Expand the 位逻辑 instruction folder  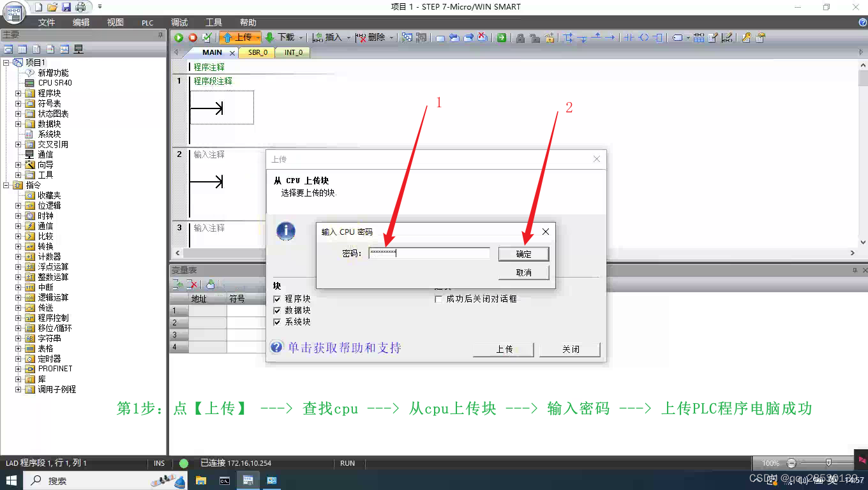click(x=18, y=205)
